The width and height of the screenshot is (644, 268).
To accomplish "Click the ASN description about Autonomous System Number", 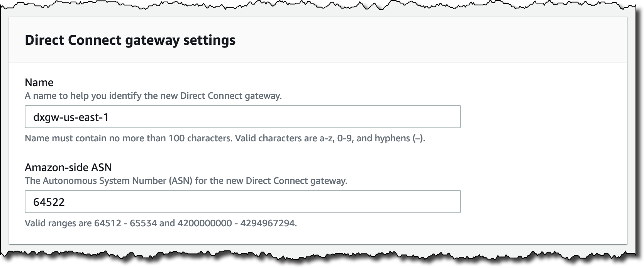I will (186, 180).
